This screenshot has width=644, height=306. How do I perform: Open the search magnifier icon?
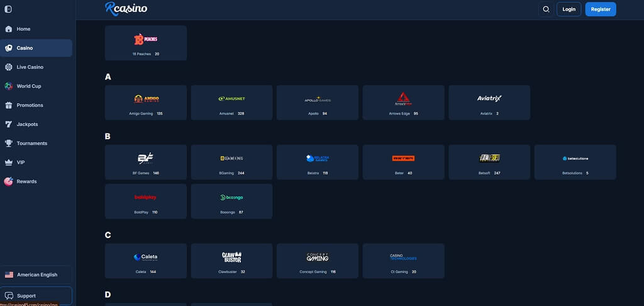546,9
